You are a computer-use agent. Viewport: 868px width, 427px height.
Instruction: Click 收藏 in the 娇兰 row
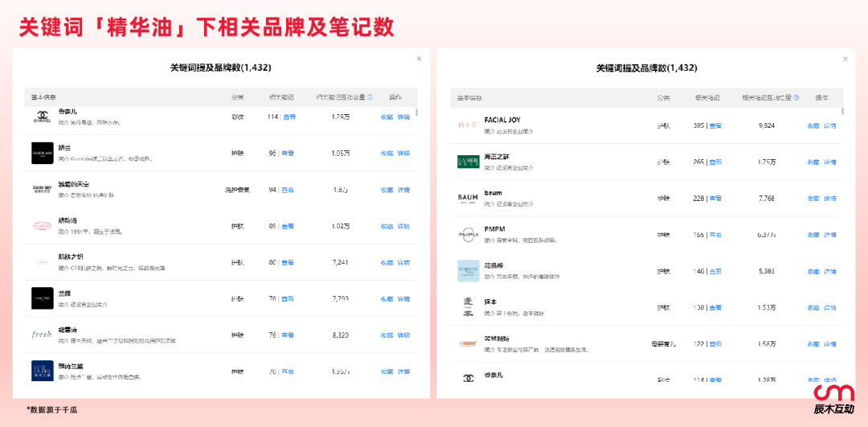coord(387,153)
